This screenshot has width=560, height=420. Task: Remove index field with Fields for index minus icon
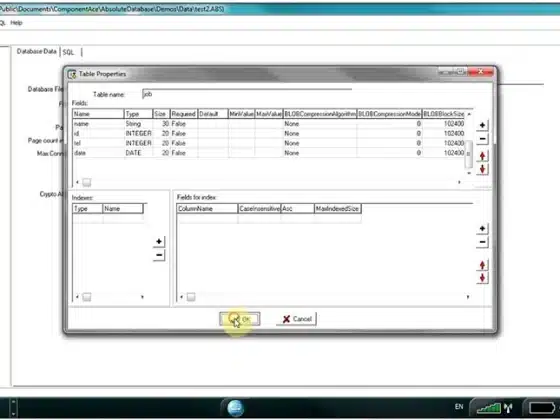click(x=482, y=242)
